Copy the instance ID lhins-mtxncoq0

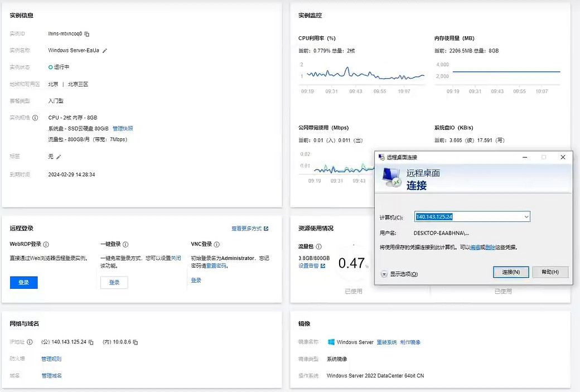point(87,34)
